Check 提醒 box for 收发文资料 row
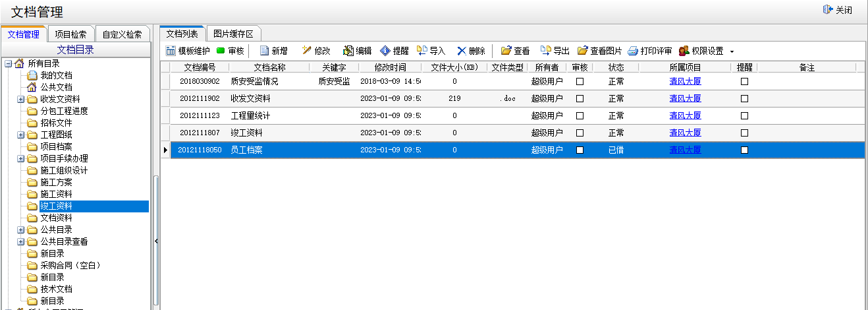The width and height of the screenshot is (868, 310). click(744, 99)
